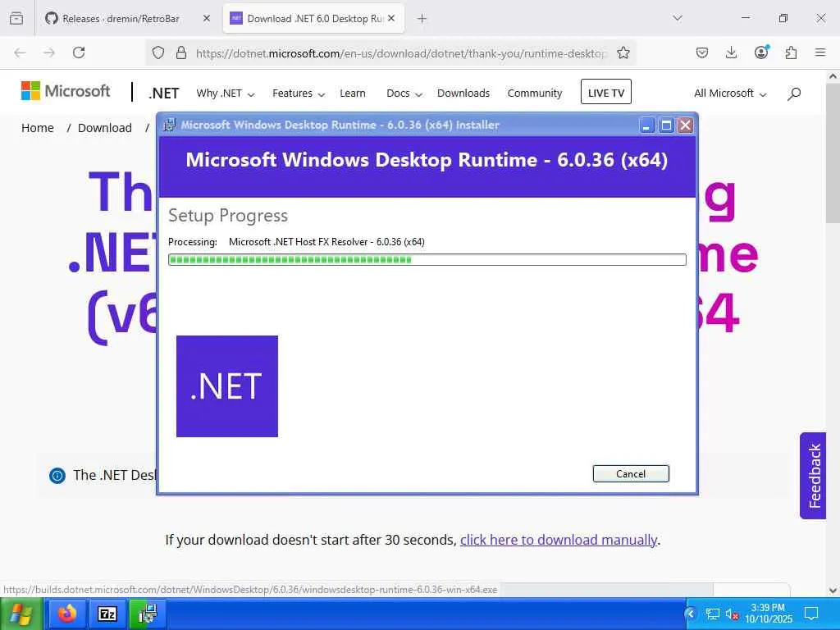This screenshot has width=840, height=630.
Task: Open the Learn menu item
Action: coord(353,94)
